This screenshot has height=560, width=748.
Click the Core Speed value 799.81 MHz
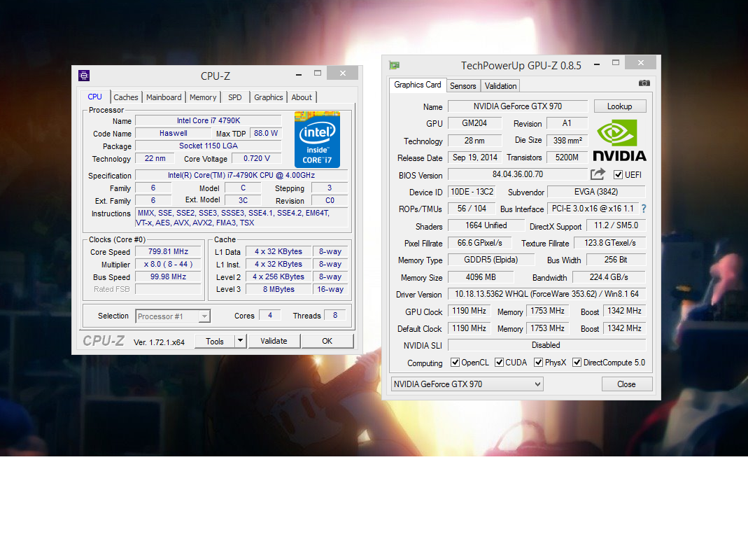(168, 251)
